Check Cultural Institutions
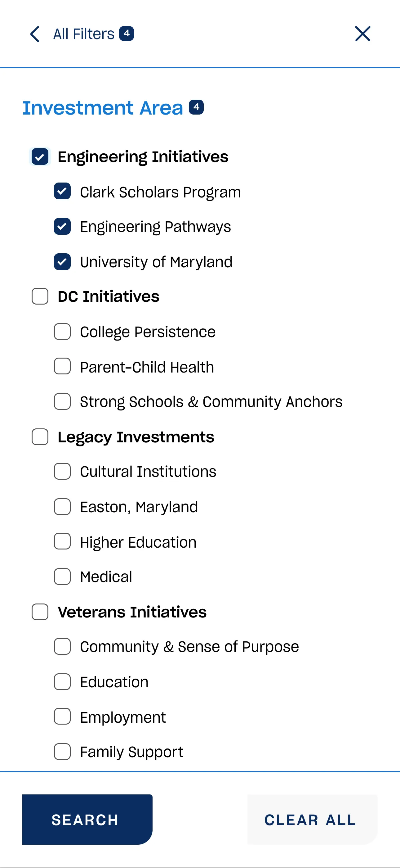 click(62, 472)
